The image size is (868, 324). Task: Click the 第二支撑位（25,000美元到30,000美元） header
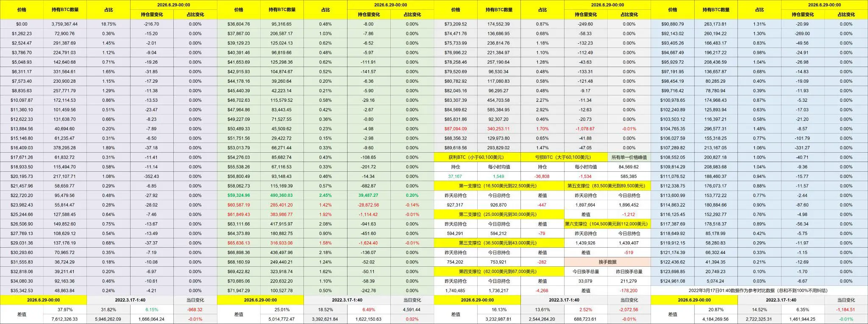pos(499,215)
